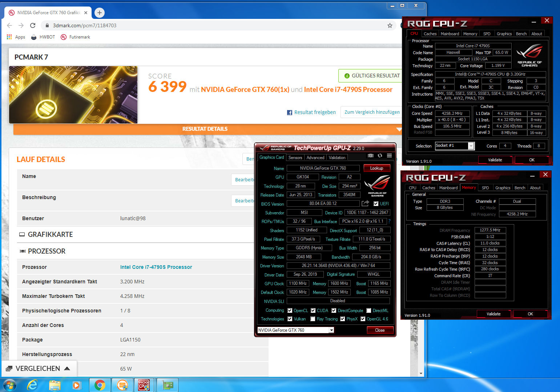Click the Chrome page scrollbar down arrow
The width and height of the screenshot is (560, 392).
tap(421, 373)
